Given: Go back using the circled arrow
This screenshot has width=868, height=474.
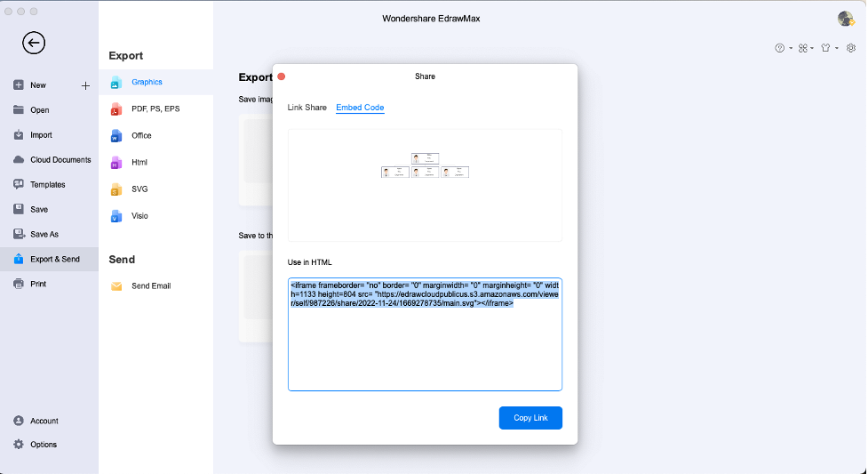Looking at the screenshot, I should 34,43.
